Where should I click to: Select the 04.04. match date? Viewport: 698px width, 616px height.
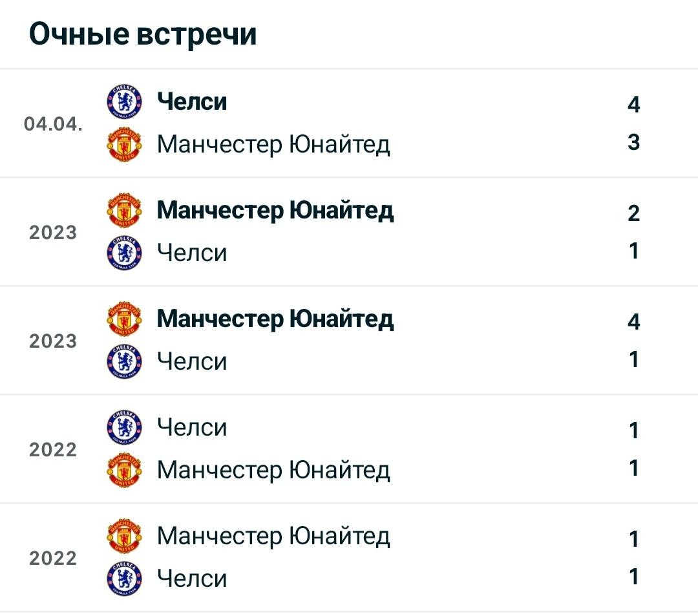pos(53,123)
